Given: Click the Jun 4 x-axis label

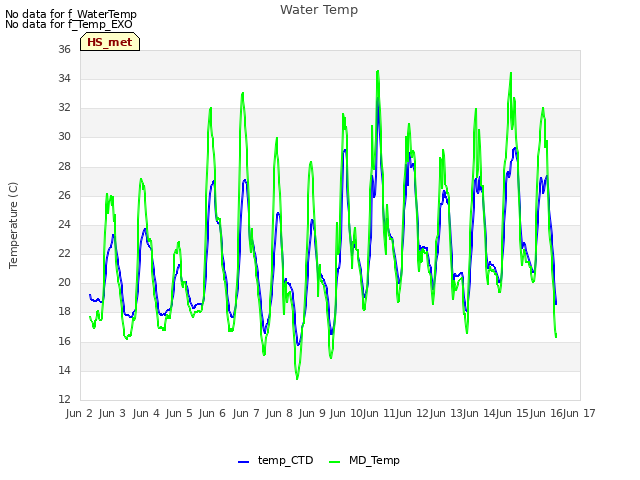Looking at the screenshot, I should [146, 413].
